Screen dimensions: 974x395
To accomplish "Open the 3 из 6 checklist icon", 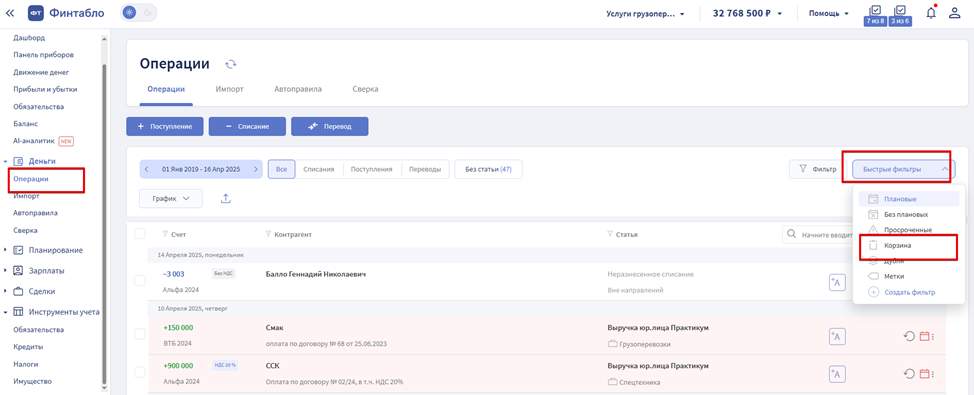I will [900, 15].
